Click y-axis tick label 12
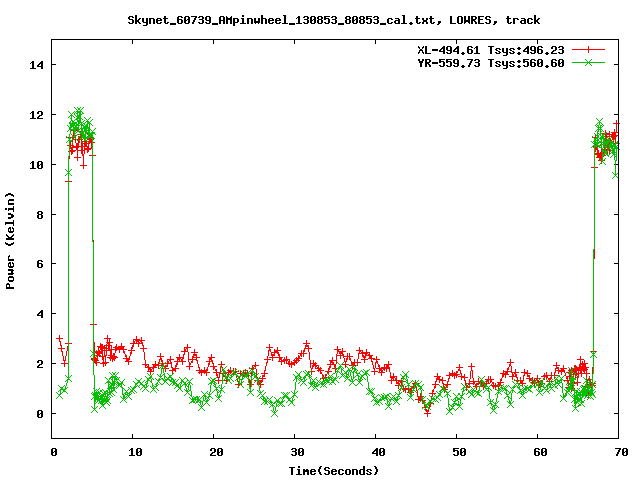This screenshot has width=640, height=480. (37, 115)
